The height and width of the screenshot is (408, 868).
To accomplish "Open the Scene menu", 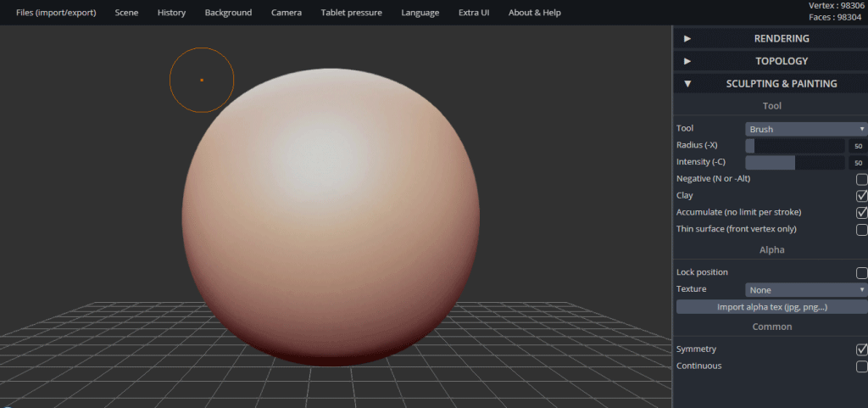I will point(127,12).
